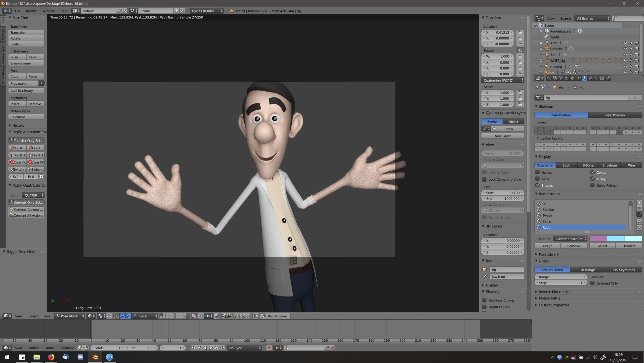Click the Translate button
644x363 pixels.
(26, 32)
